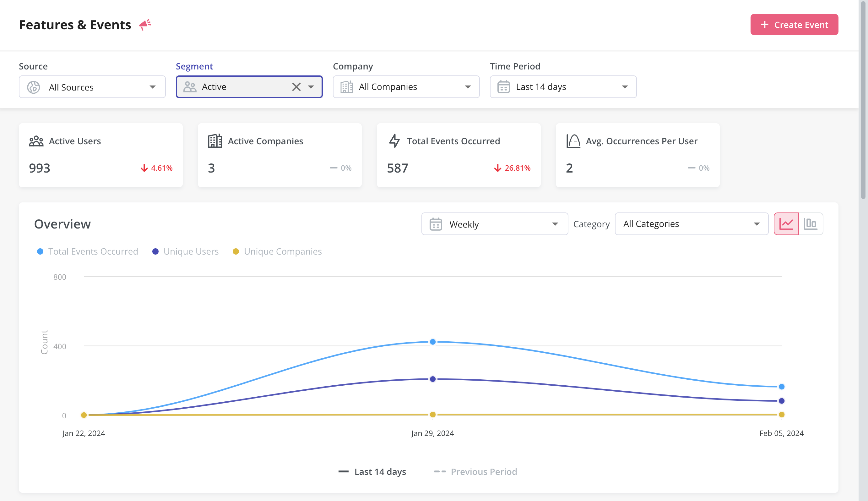Click the lightning bolt Total Events icon
This screenshot has width=868, height=501.
(394, 141)
